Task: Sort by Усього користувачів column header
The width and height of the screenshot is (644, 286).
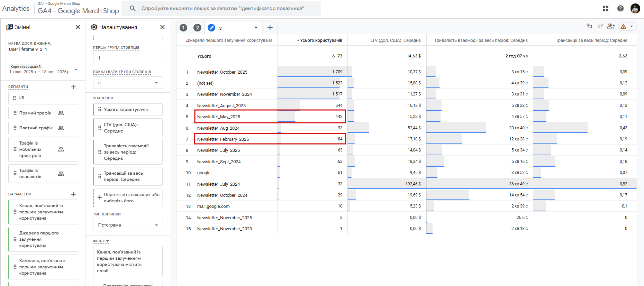Action: [x=320, y=40]
